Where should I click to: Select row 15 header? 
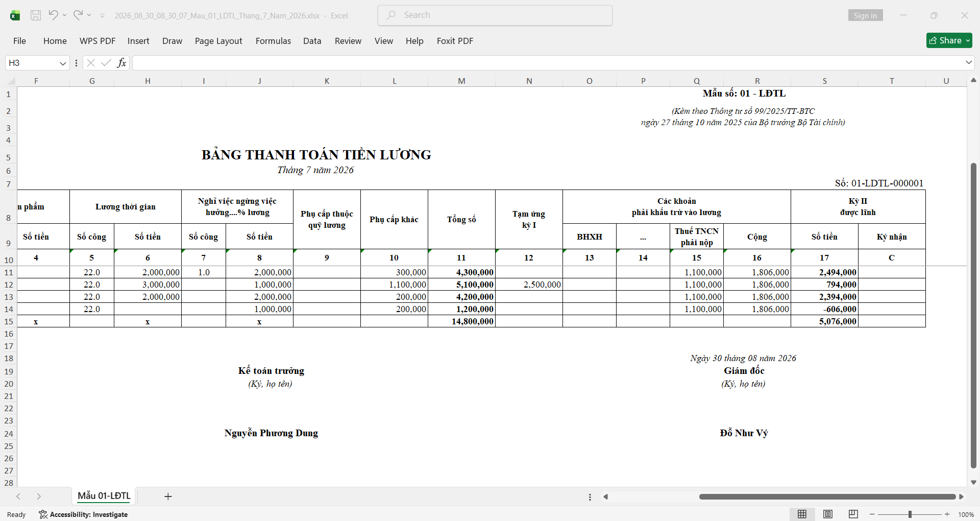9,321
